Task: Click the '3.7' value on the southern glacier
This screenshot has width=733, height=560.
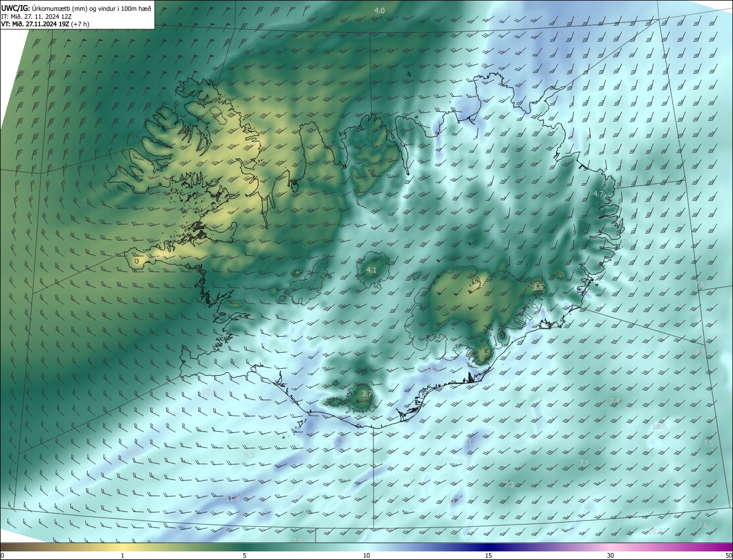Action: [367, 393]
